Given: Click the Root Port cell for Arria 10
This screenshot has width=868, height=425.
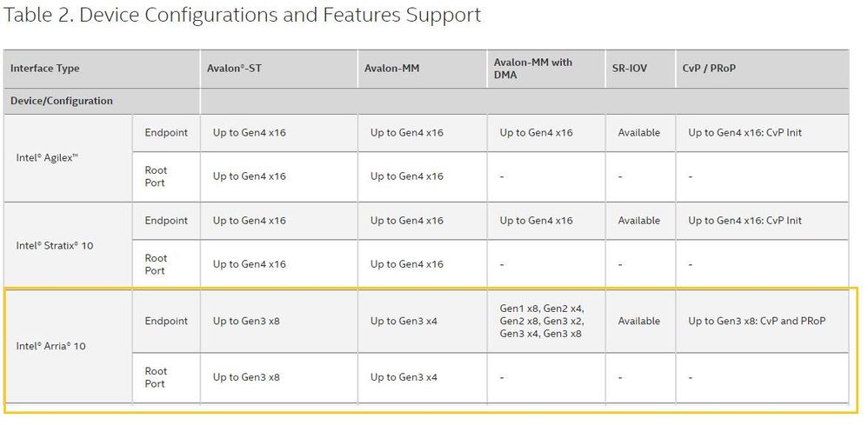Looking at the screenshot, I should [x=156, y=377].
